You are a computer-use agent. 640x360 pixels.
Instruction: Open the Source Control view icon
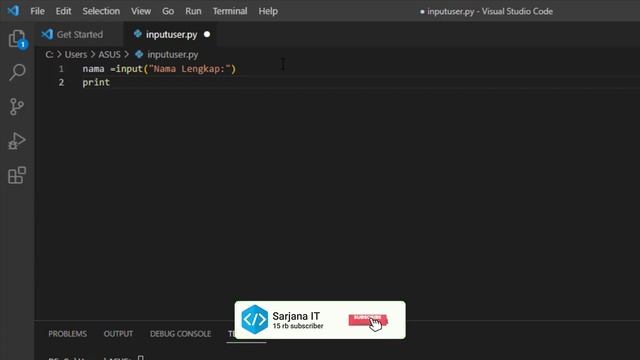pyautogui.click(x=17, y=107)
